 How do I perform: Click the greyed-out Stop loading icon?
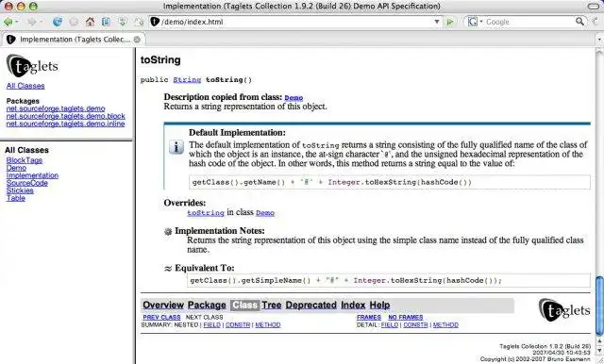[x=74, y=22]
